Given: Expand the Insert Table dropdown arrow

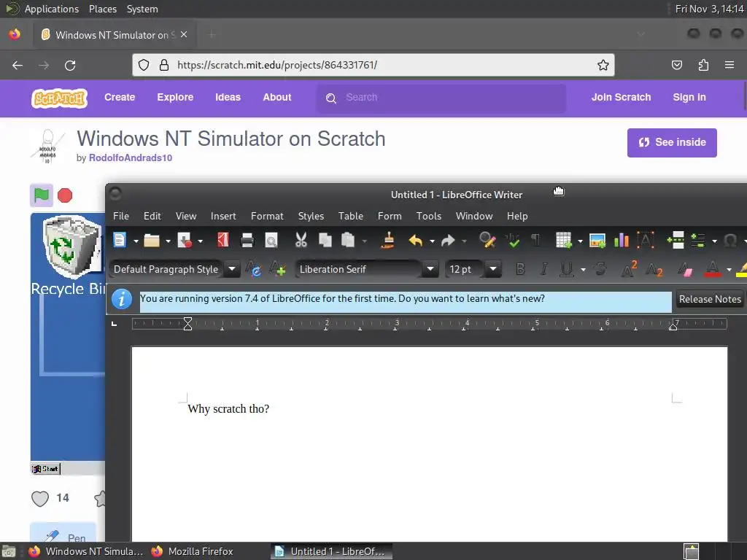Looking at the screenshot, I should click(580, 241).
